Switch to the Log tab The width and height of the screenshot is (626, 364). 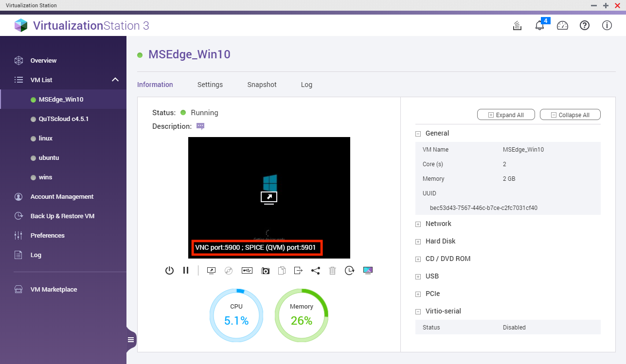306,85
